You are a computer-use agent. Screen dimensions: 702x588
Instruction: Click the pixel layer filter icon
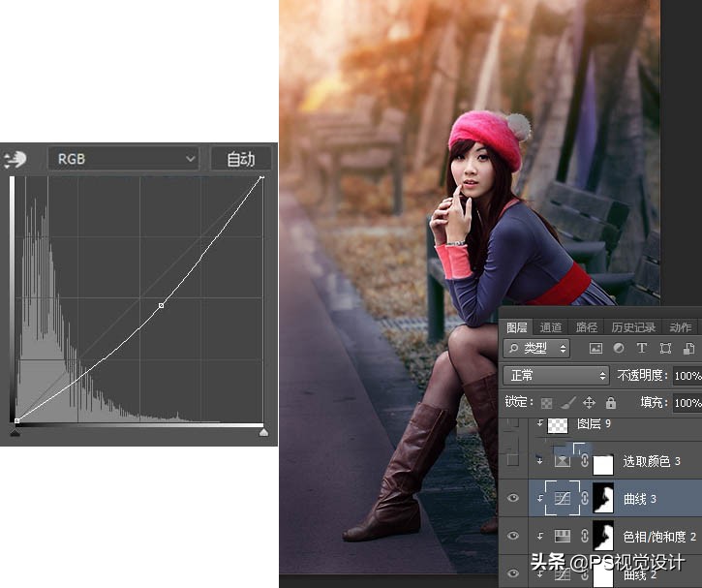coord(595,348)
